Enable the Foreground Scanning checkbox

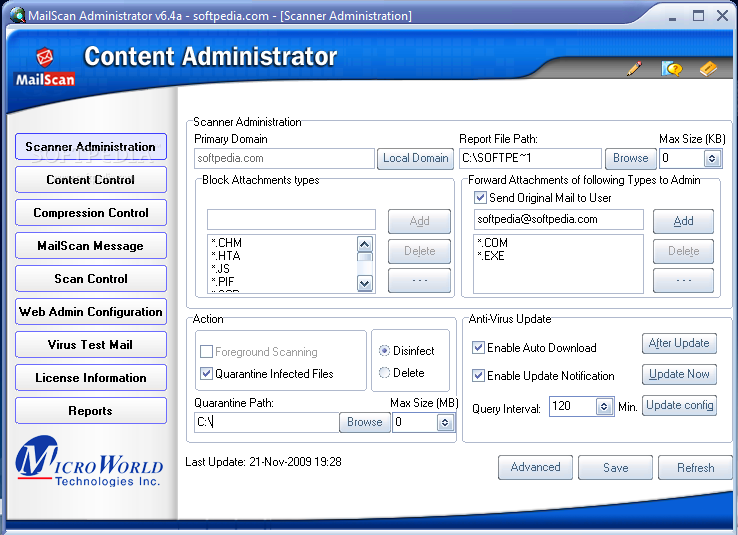point(206,351)
